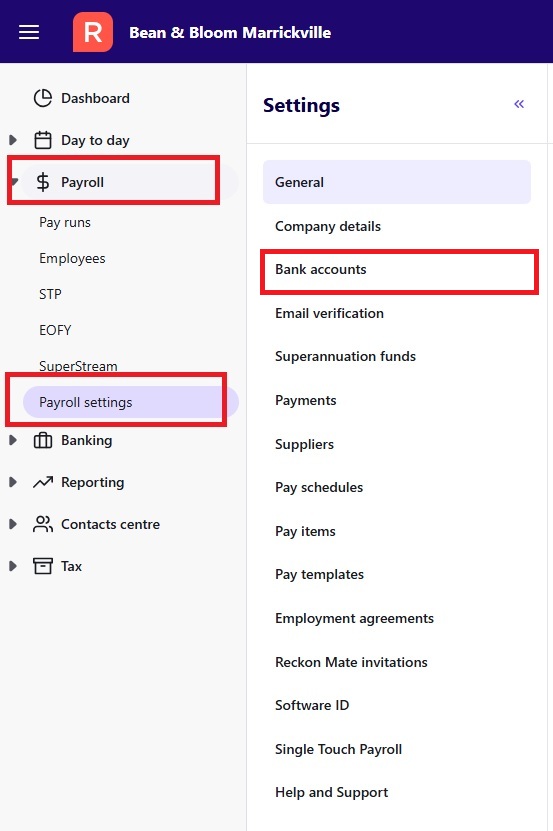Expand the Day to day section arrow
This screenshot has height=831, width=553.
13,140
